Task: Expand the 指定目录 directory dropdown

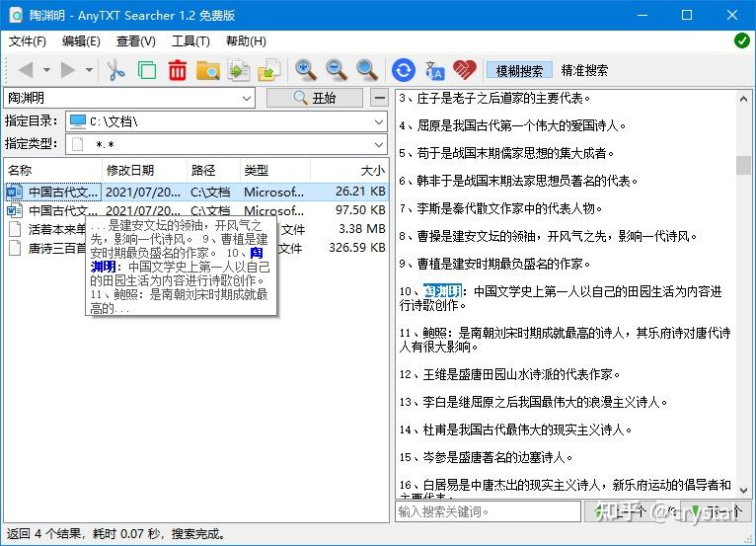Action: (379, 121)
